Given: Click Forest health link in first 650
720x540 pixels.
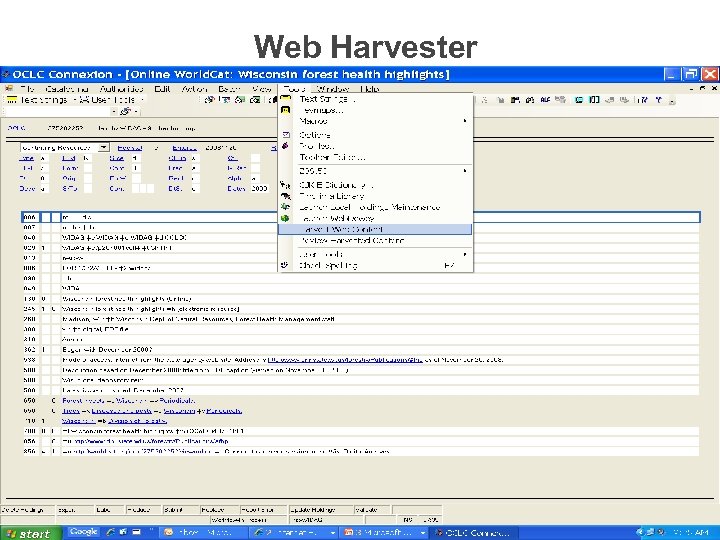Looking at the screenshot, I should coord(83,400).
